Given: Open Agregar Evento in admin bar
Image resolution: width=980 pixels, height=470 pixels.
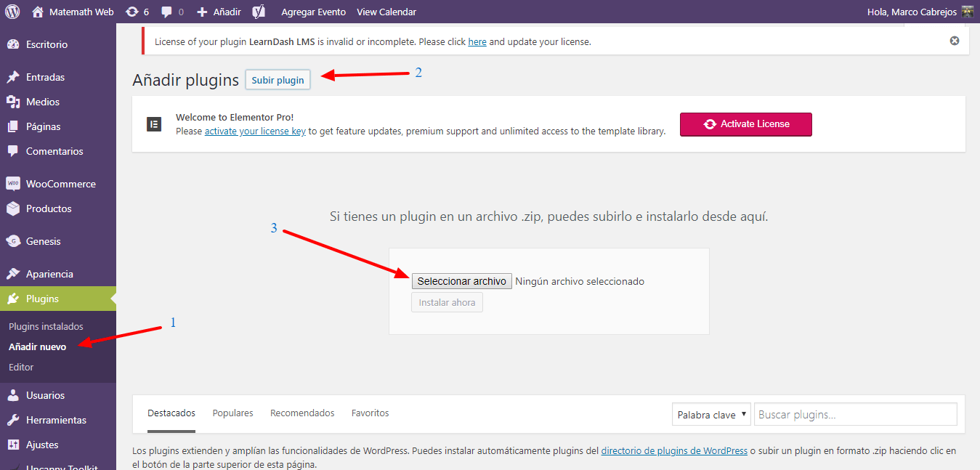Looking at the screenshot, I should [313, 12].
